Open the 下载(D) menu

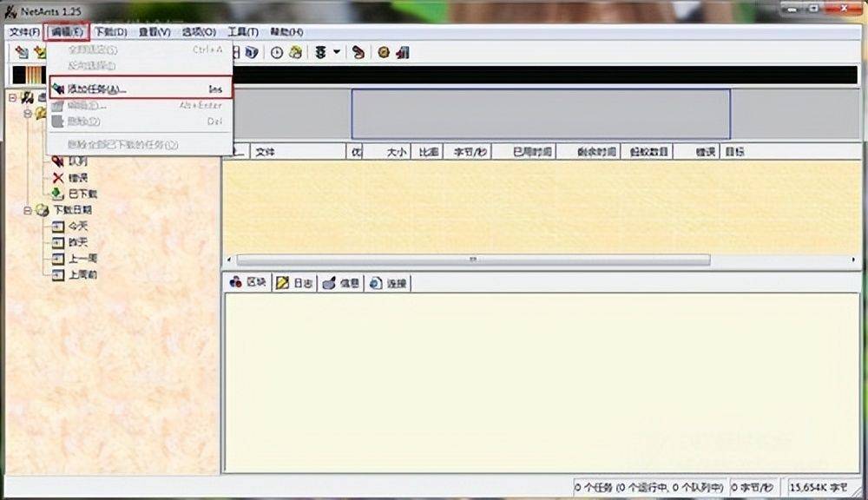[x=111, y=32]
